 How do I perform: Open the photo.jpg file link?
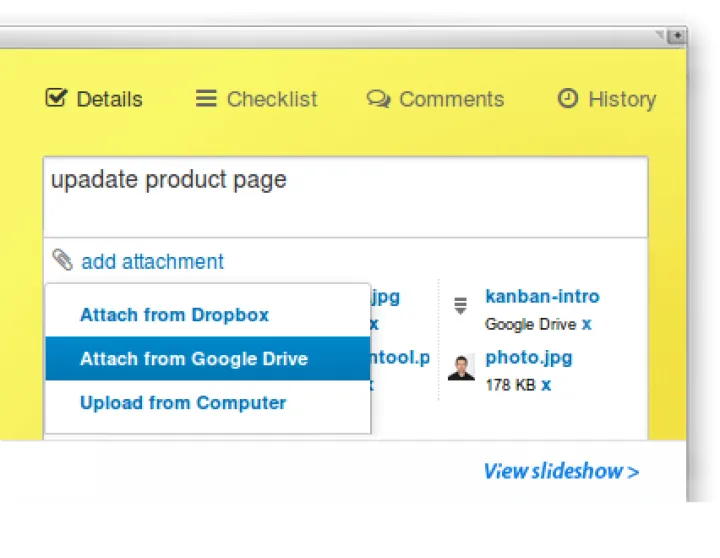[528, 357]
